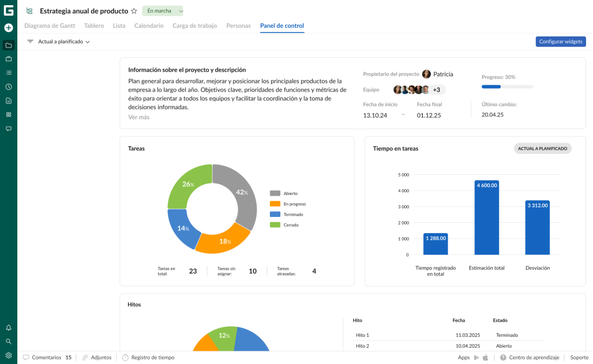Click the learning center question mark icon
The image size is (593, 364).
(x=503, y=357)
